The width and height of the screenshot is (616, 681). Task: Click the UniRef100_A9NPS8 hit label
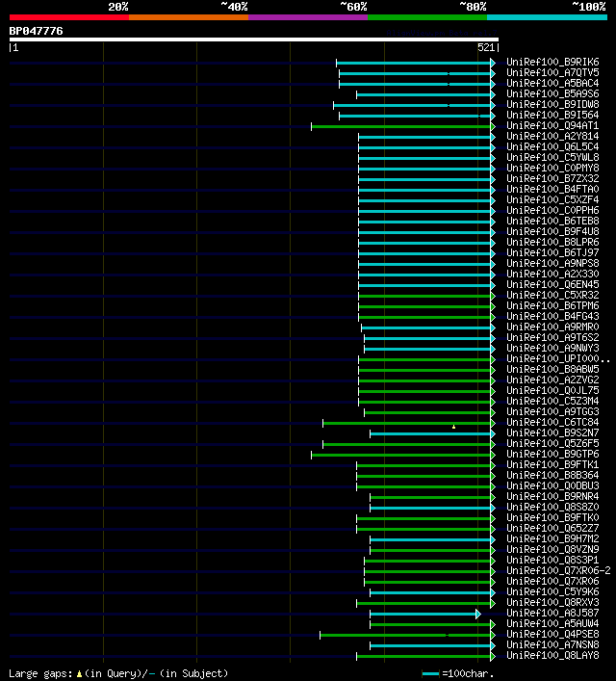coord(552,263)
